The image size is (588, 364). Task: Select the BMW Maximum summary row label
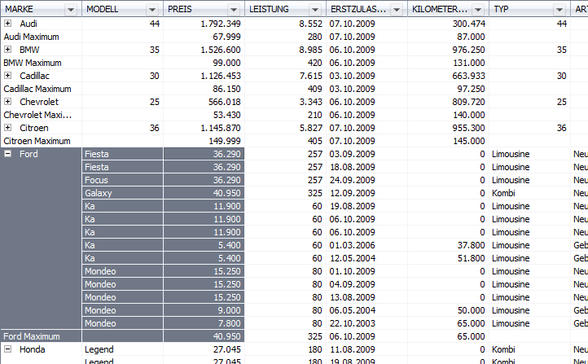pos(33,63)
